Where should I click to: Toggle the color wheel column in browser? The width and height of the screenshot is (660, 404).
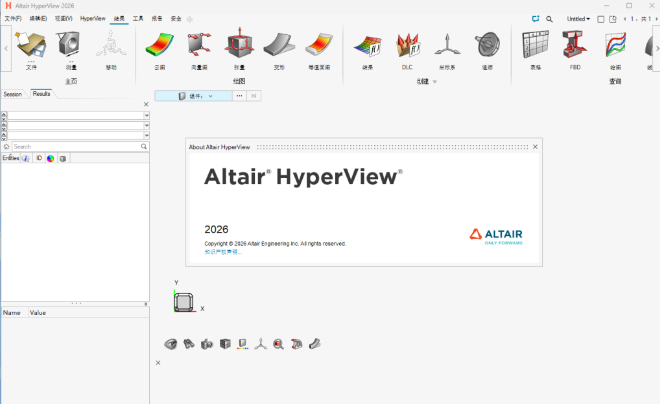(x=50, y=158)
